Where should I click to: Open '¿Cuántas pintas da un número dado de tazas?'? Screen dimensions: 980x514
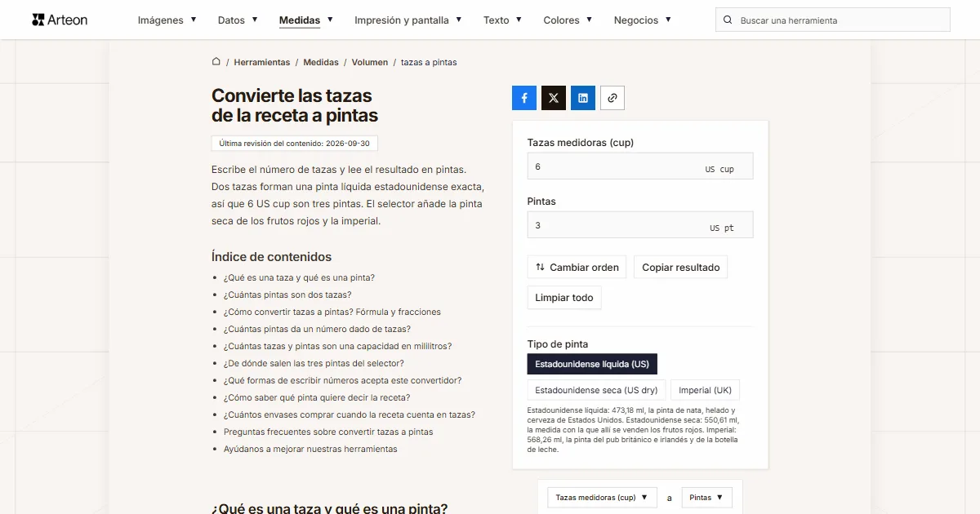tap(317, 330)
